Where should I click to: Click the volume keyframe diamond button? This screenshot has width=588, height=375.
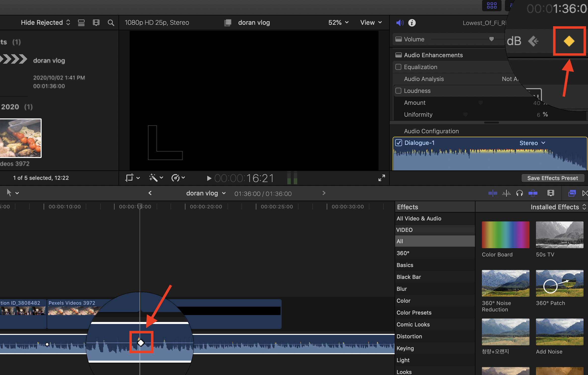(569, 41)
